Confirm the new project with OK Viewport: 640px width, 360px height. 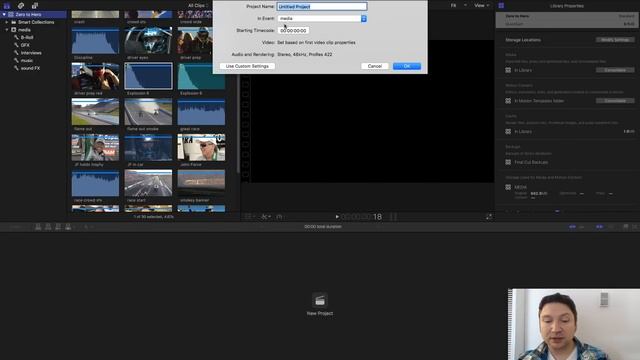pos(407,66)
